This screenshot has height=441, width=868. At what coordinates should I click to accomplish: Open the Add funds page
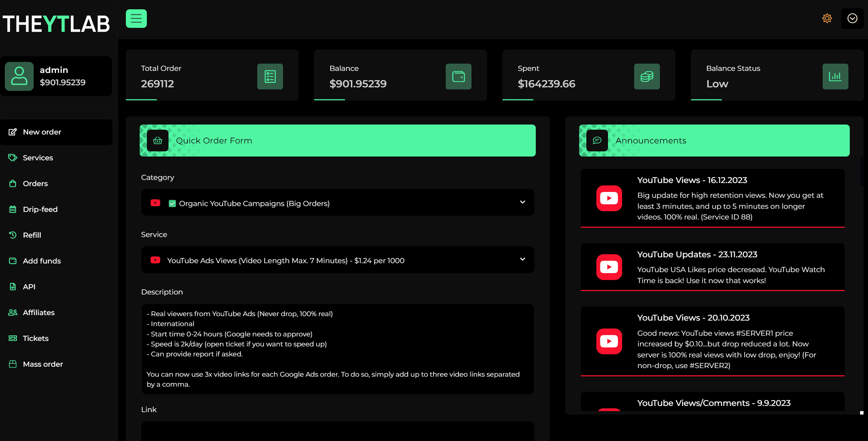point(42,261)
